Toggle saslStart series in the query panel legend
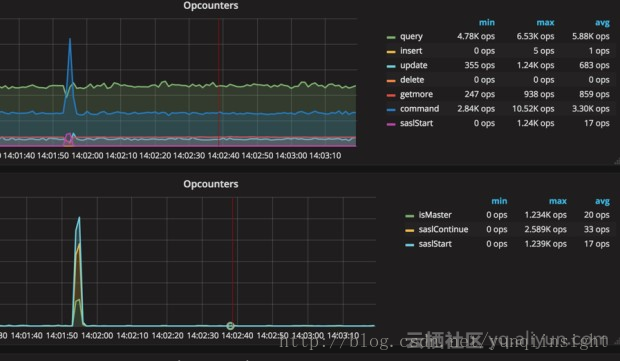Screen dimensions: 620x361 coord(416,123)
